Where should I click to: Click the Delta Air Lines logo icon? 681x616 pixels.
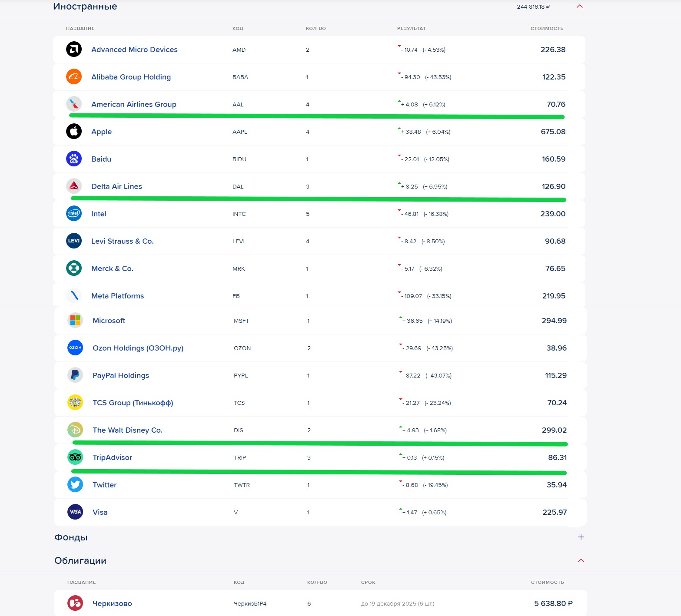(x=74, y=186)
